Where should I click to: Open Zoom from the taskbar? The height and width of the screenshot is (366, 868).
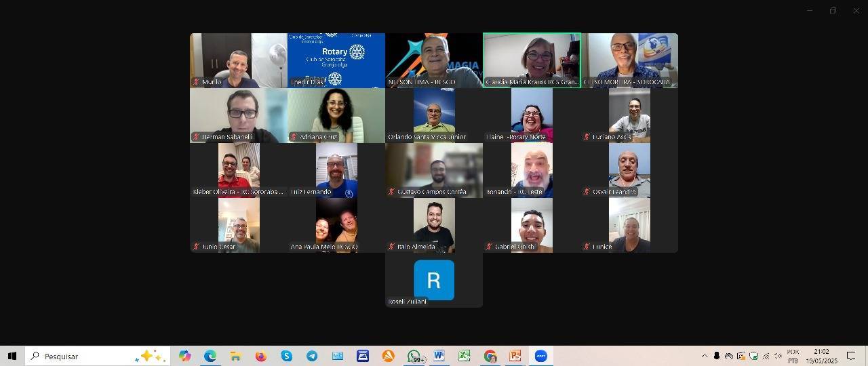pyautogui.click(x=540, y=356)
